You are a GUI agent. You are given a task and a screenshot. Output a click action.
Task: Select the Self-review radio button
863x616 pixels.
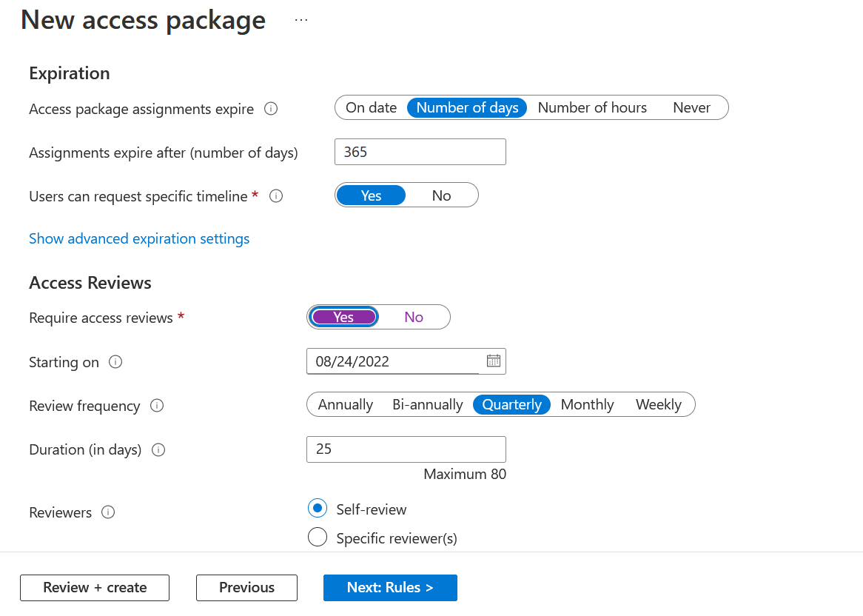point(318,509)
